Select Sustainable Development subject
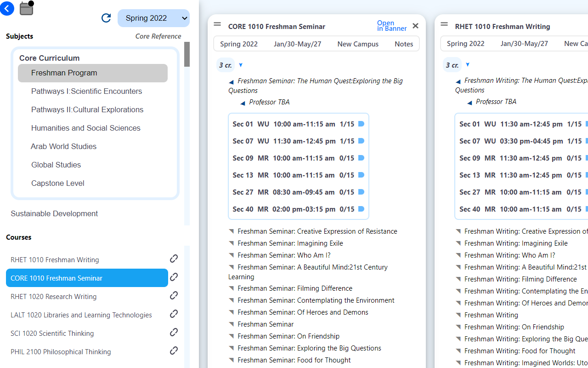This screenshot has width=588, height=368. click(x=54, y=213)
